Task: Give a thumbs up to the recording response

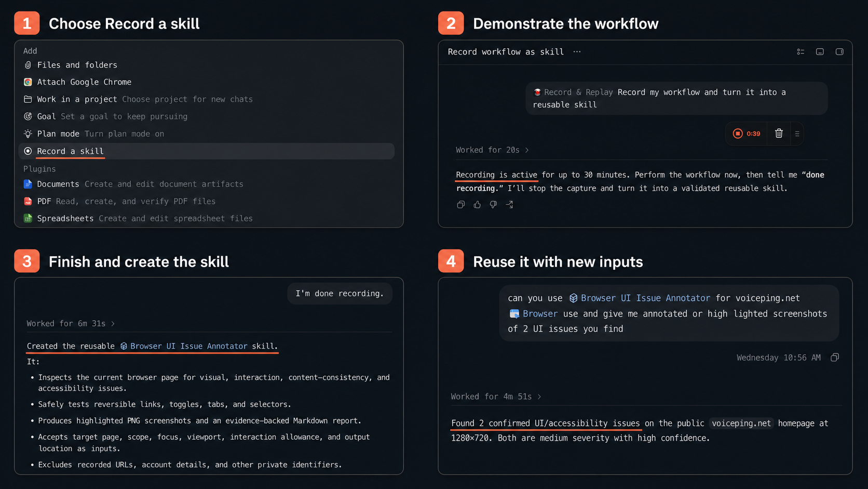Action: pyautogui.click(x=477, y=205)
